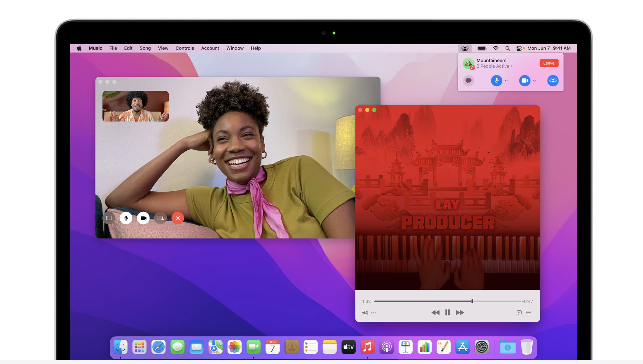
Task: Click the camera icon in FaceTime controls
Action: click(143, 217)
